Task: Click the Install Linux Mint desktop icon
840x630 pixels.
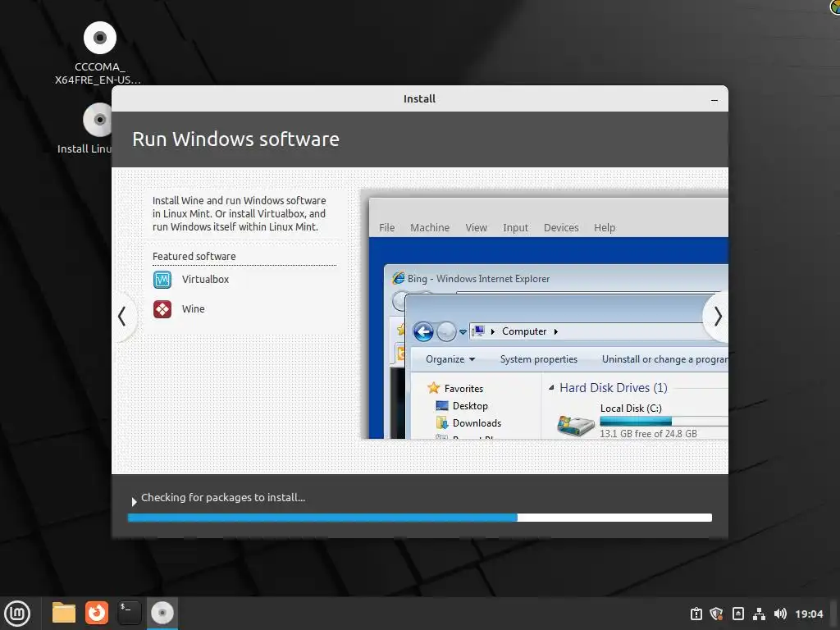Action: (98, 120)
